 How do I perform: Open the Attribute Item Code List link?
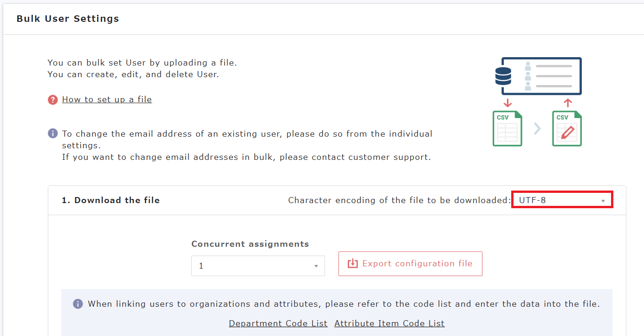[x=389, y=323]
